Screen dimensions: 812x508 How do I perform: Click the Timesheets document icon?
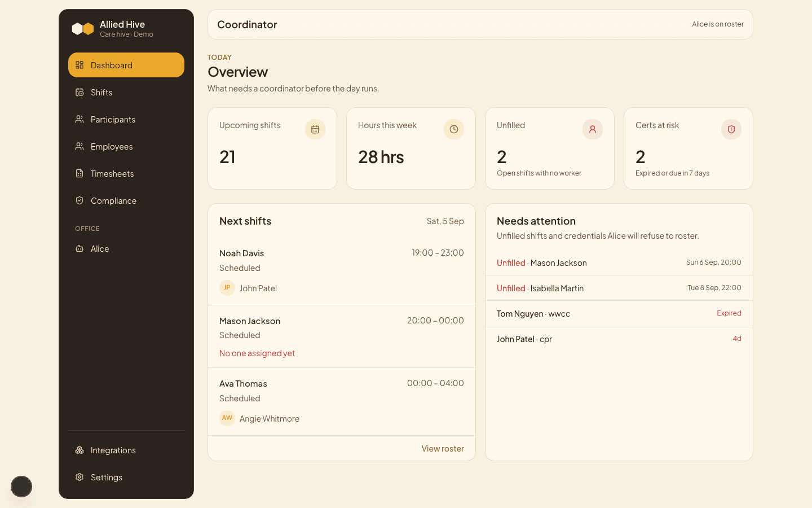point(80,173)
